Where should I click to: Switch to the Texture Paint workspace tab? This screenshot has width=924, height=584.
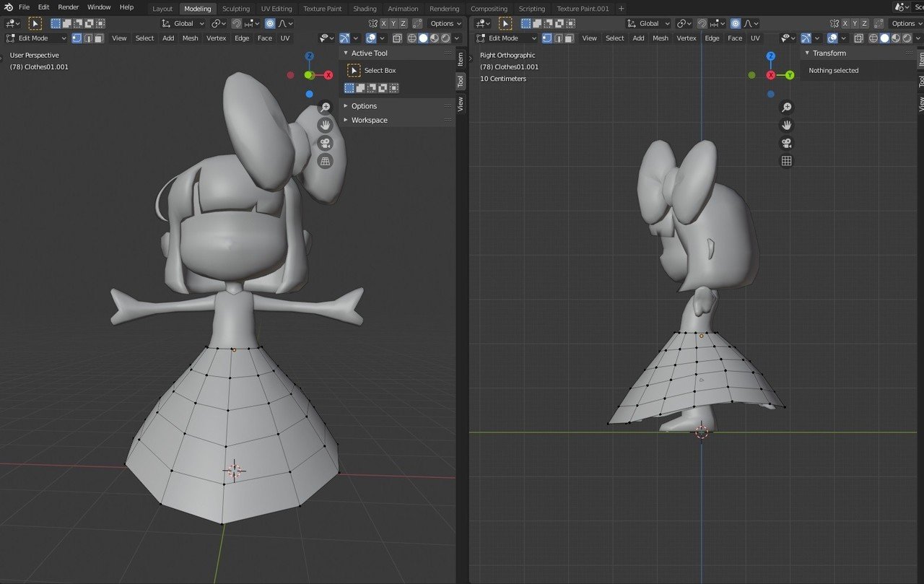point(323,9)
